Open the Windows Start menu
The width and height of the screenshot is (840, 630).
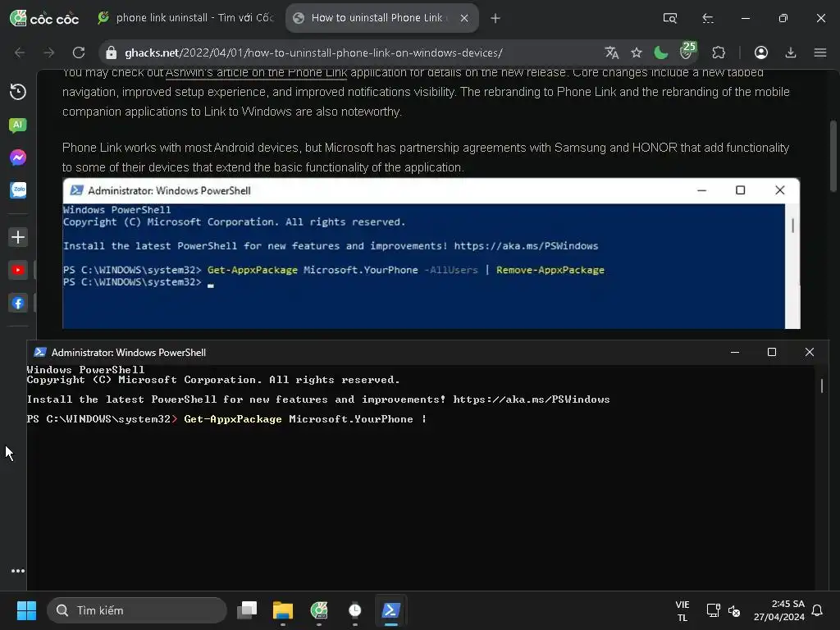coord(26,610)
